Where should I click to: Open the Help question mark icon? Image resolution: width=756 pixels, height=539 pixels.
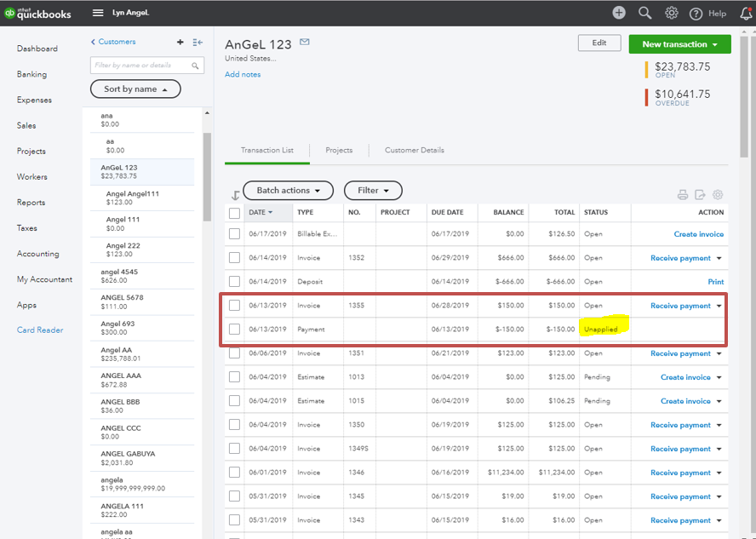tap(696, 14)
